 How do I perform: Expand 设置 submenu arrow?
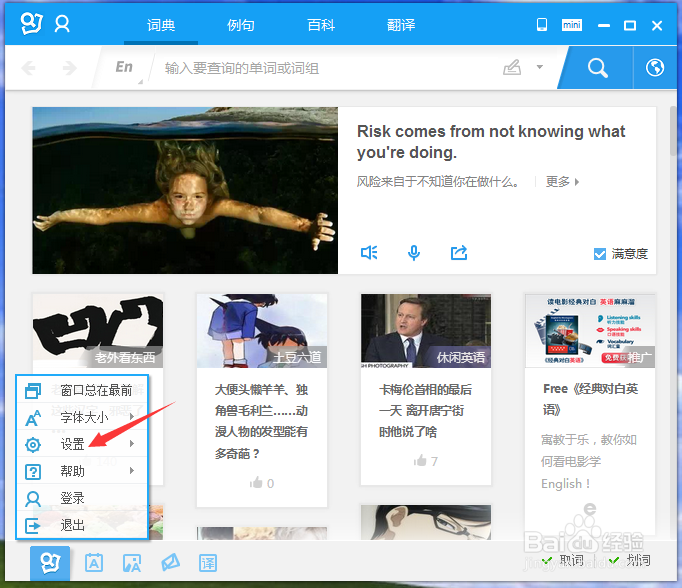coord(132,444)
